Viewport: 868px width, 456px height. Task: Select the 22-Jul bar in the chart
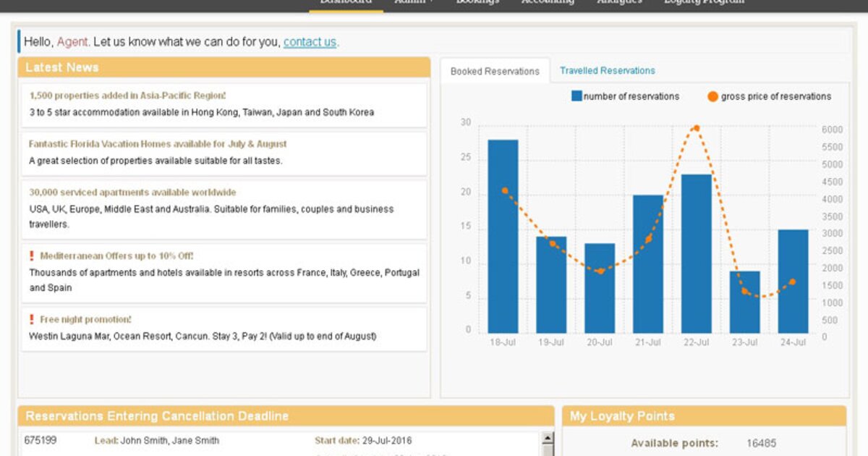tap(697, 253)
